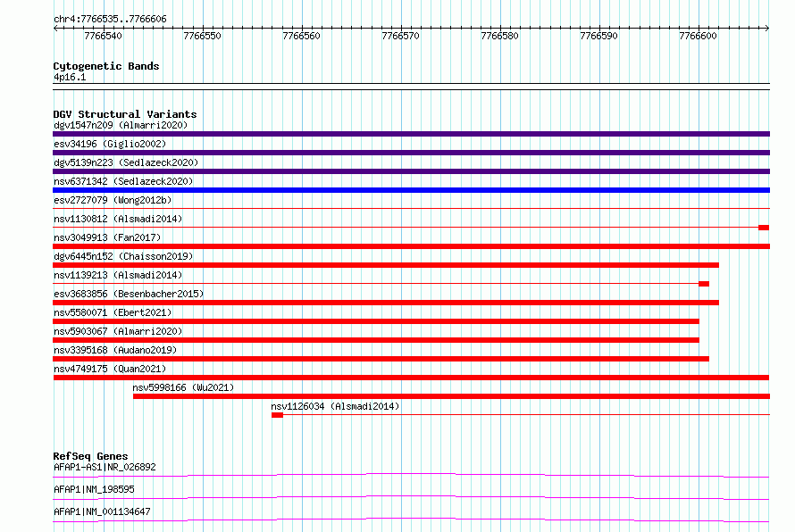The width and height of the screenshot is (795, 532).
Task: Click ruler position 7766590
Action: pos(598,36)
